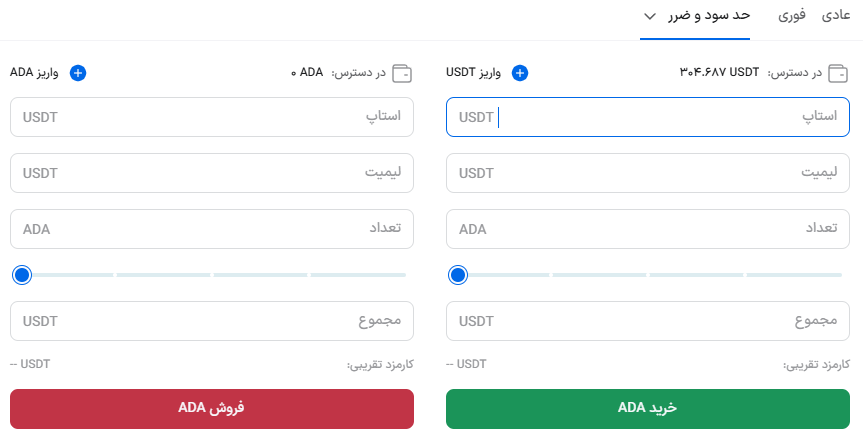Click the buy-side تعداد ADA field
This screenshot has width=863, height=444.
point(648,229)
